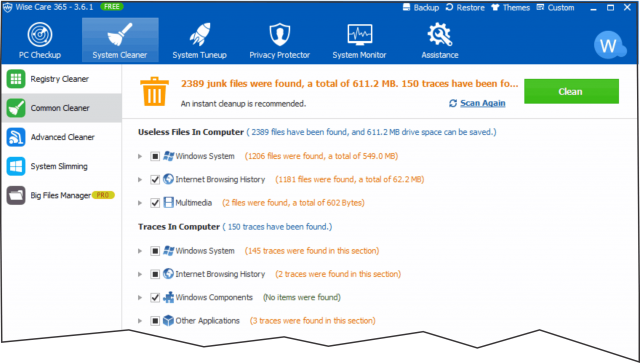The image size is (640, 363).
Task: Click the Restore text button
Action: [x=471, y=8]
